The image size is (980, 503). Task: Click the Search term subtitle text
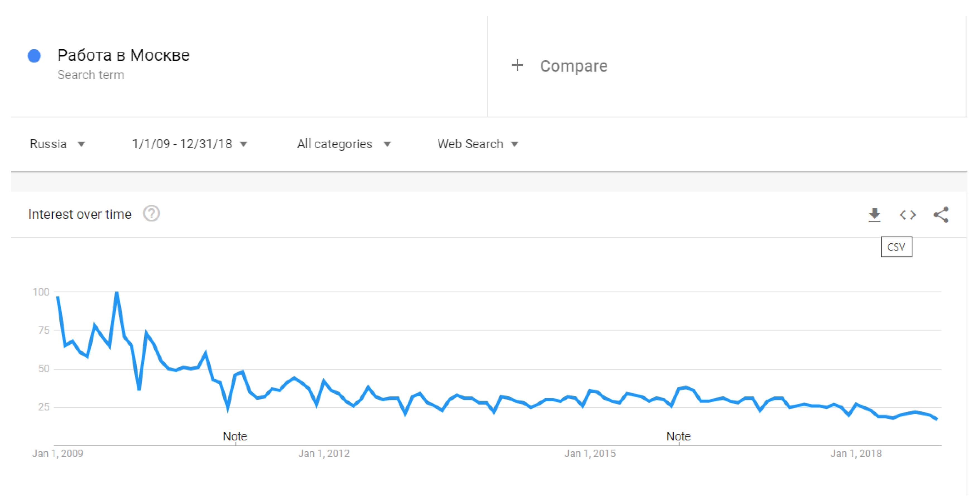[x=91, y=75]
